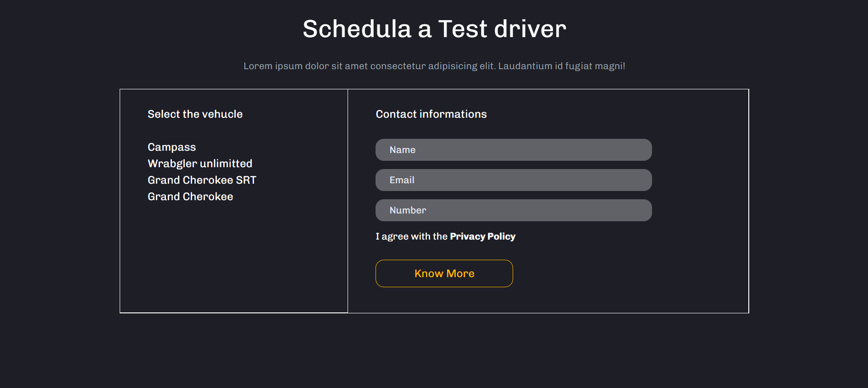Click the Lorem ipsum subtitle paragraph
This screenshot has height=388, width=868.
click(434, 66)
